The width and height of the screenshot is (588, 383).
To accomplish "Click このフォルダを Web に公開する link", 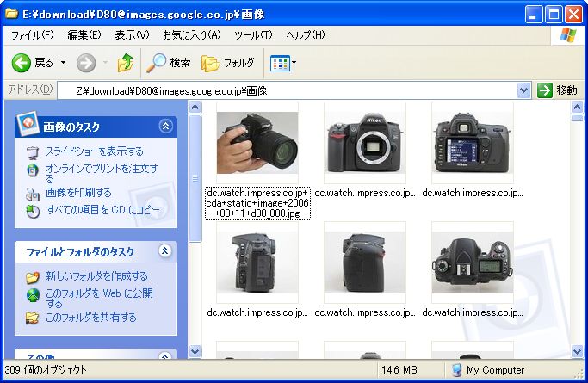I will tap(99, 298).
